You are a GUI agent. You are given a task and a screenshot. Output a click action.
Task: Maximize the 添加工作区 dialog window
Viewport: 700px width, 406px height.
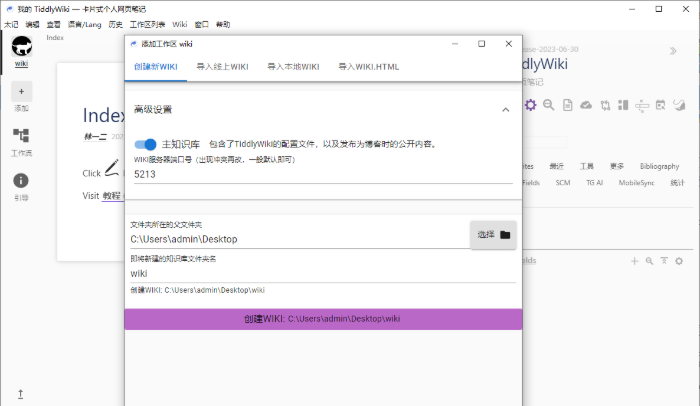(482, 44)
